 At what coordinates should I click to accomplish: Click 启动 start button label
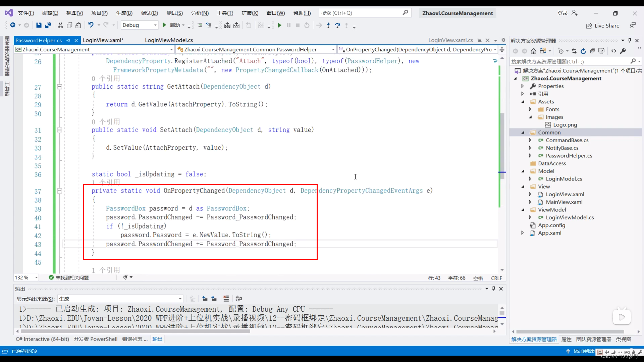pos(175,25)
